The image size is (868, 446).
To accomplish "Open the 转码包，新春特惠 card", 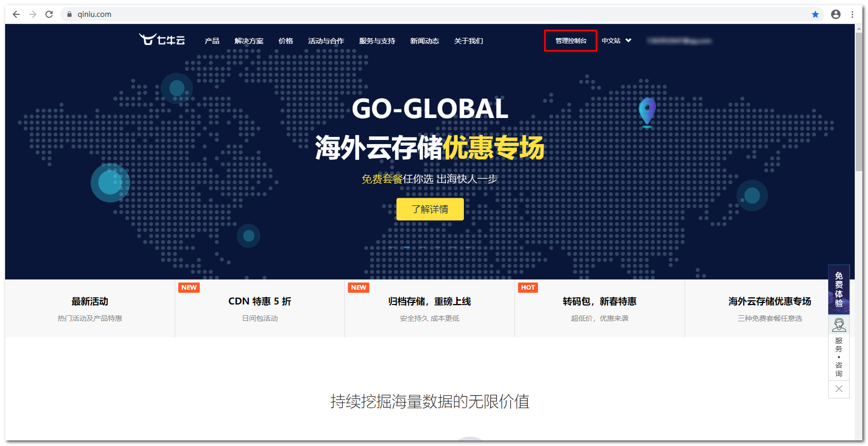I will pyautogui.click(x=600, y=309).
